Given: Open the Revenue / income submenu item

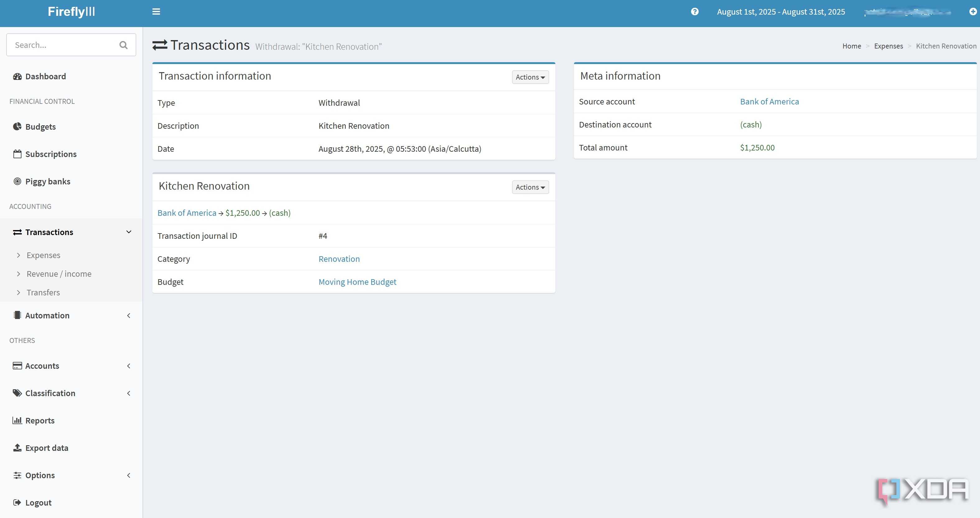Looking at the screenshot, I should pyautogui.click(x=59, y=274).
